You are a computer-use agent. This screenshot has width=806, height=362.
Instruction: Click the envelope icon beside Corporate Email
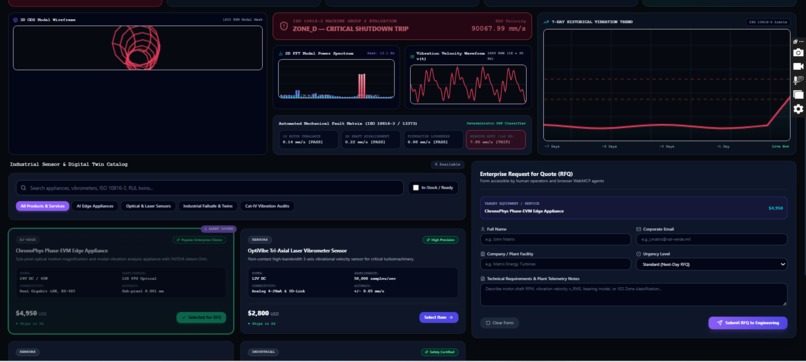pyautogui.click(x=638, y=229)
